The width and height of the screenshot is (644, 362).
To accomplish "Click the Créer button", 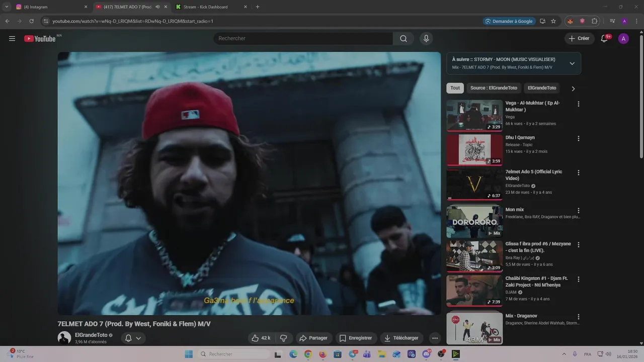I will [579, 39].
